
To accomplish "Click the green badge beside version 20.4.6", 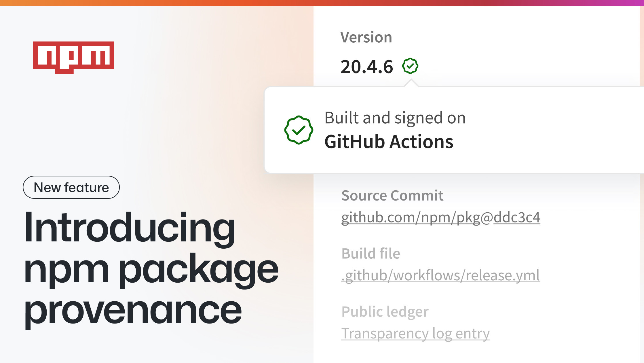I will pyautogui.click(x=410, y=66).
